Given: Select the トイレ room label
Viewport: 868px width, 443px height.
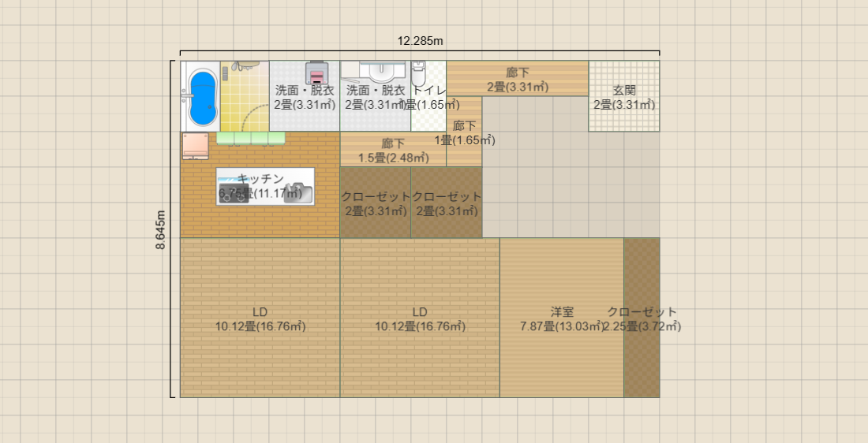Looking at the screenshot, I should tap(429, 90).
